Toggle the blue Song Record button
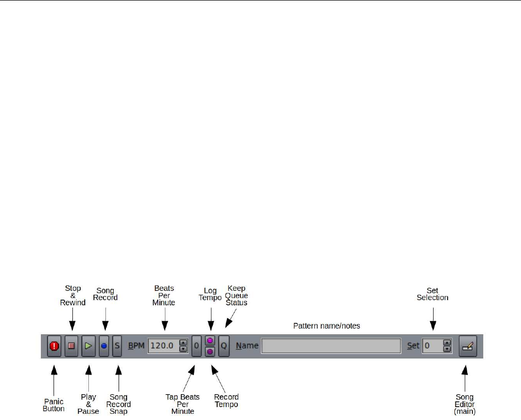 point(104,346)
